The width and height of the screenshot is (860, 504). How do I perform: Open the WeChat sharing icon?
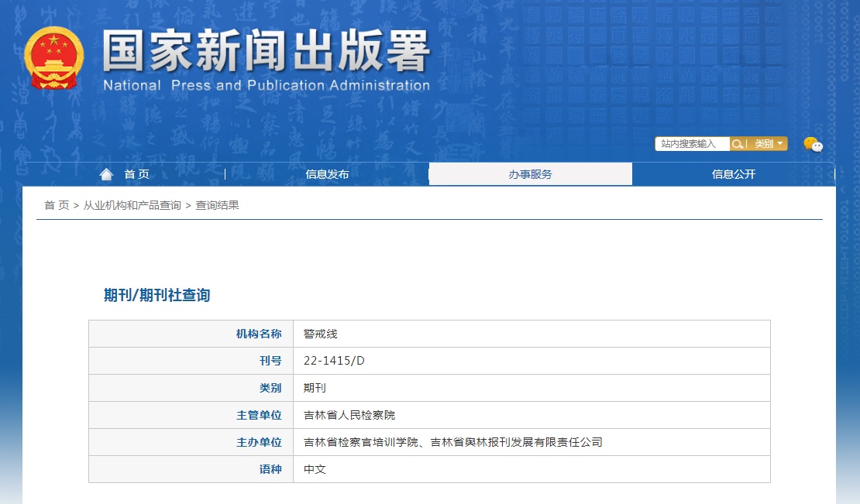[x=812, y=144]
